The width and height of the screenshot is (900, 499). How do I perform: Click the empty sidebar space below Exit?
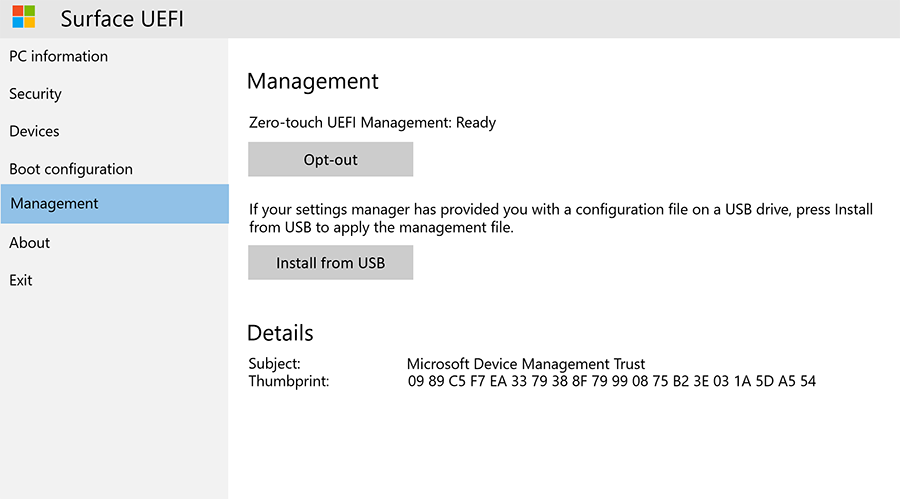click(114, 400)
